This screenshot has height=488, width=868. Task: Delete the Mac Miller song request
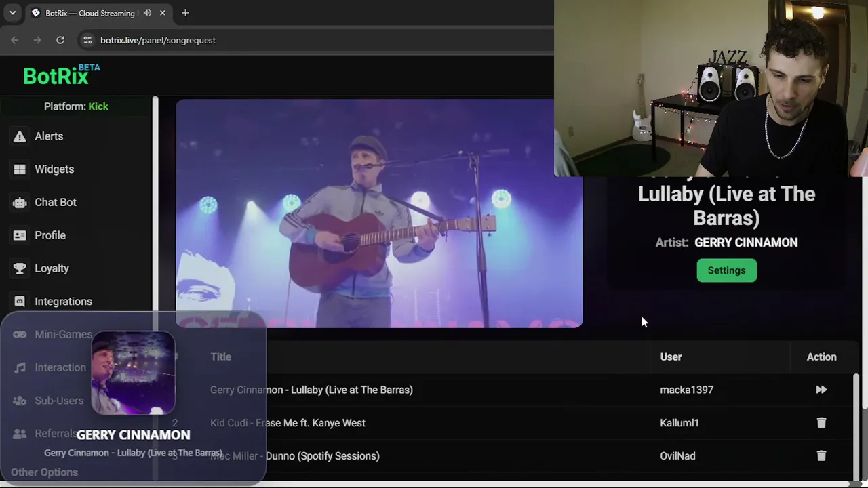[x=821, y=456]
